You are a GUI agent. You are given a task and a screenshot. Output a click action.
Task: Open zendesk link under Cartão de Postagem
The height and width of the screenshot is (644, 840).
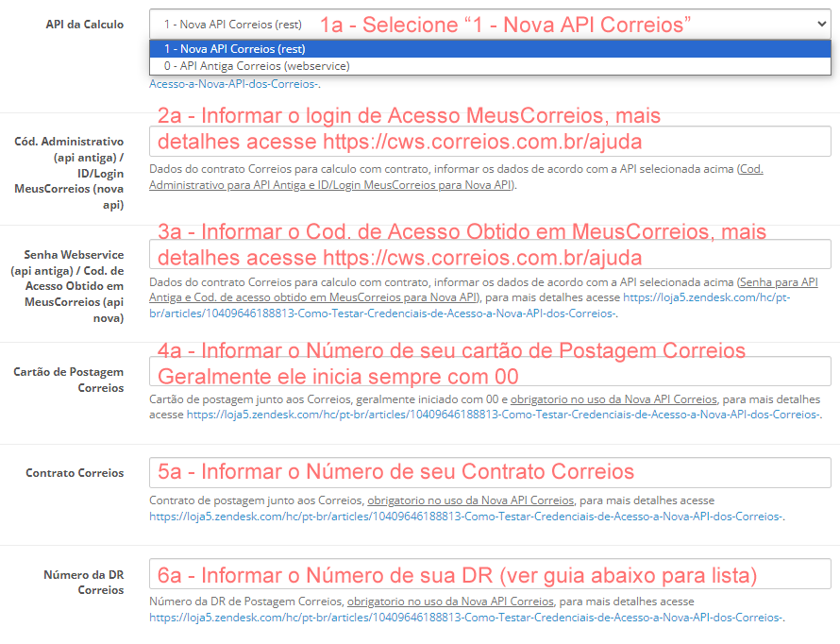click(502, 415)
